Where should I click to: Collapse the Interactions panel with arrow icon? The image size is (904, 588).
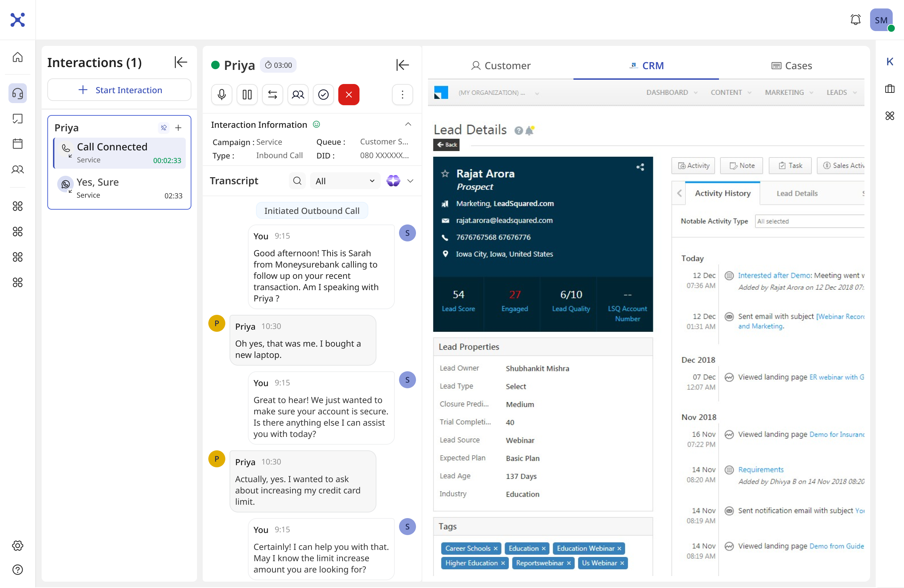click(x=181, y=62)
